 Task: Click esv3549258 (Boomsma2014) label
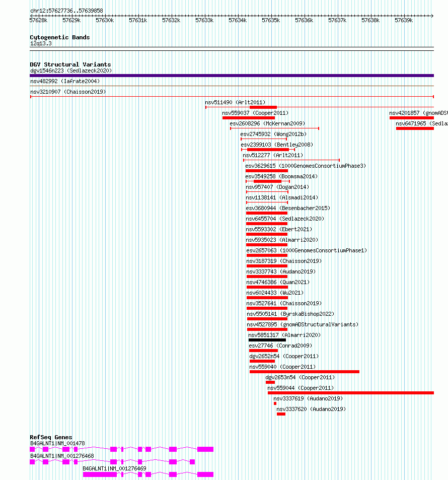coord(281,177)
